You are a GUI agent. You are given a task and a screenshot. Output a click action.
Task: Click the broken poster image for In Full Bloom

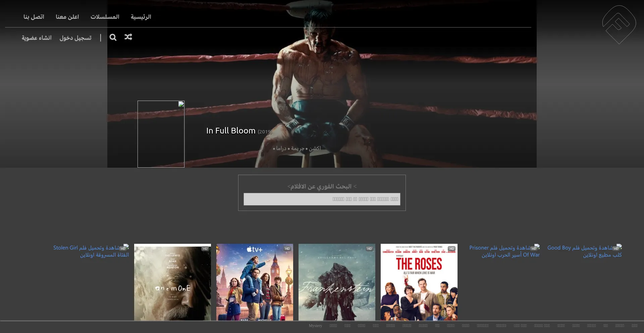click(x=161, y=134)
